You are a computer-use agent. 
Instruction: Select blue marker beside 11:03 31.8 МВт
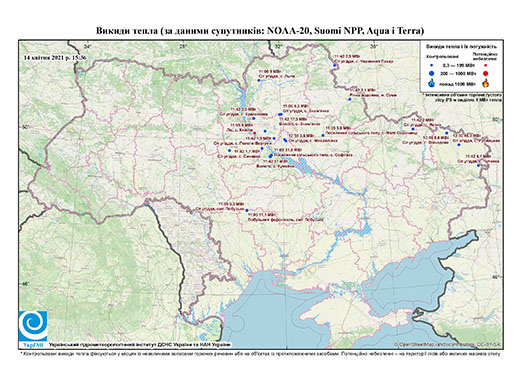(271, 155)
